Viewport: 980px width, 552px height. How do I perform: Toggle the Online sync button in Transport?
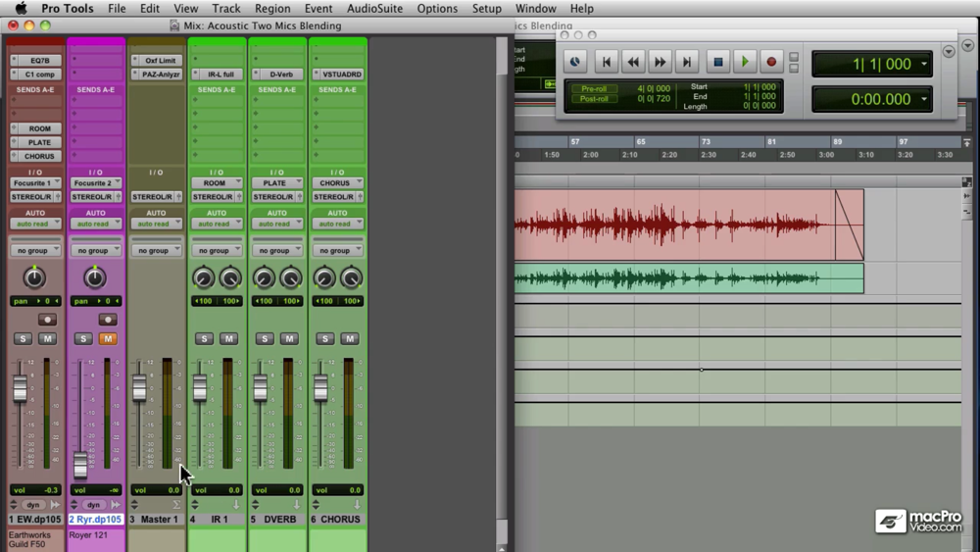tap(574, 62)
